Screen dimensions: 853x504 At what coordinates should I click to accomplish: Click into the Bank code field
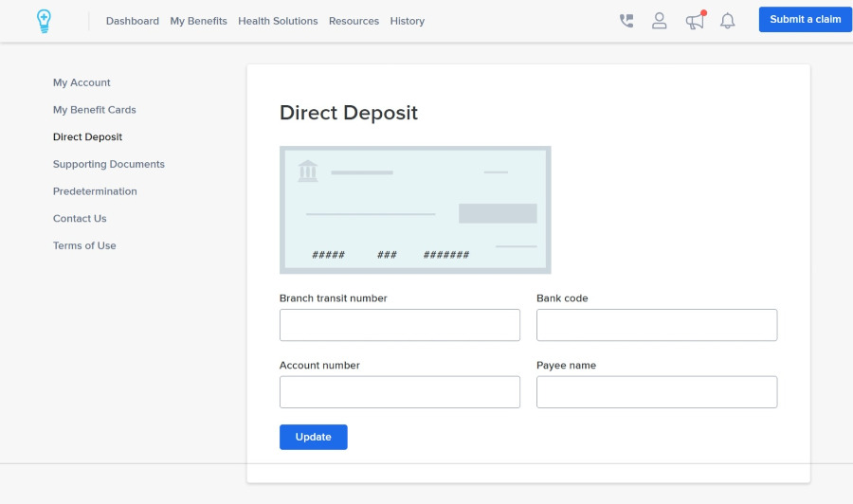656,325
